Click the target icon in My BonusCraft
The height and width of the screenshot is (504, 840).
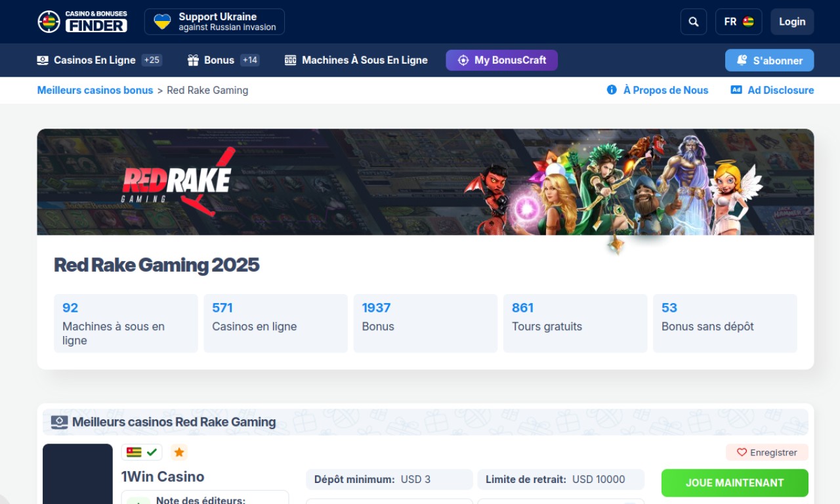pyautogui.click(x=463, y=60)
